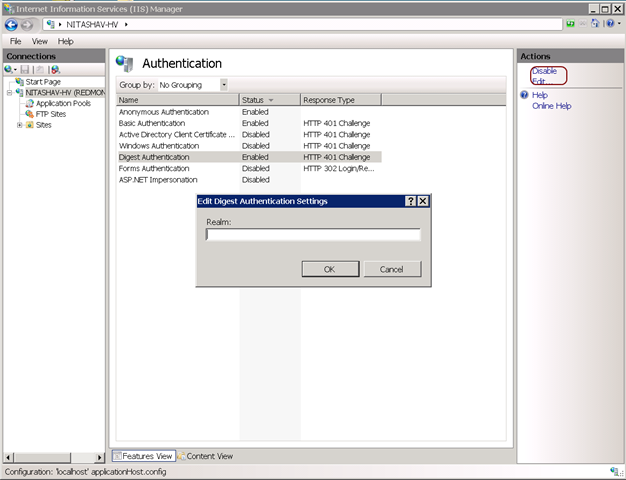Click the Response Type column header
626x480 pixels.
341,100
